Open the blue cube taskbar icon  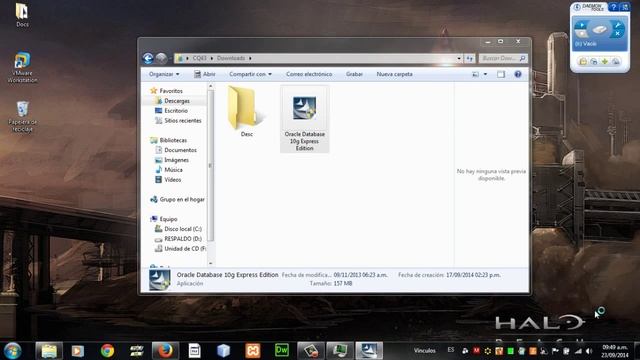tap(223, 351)
